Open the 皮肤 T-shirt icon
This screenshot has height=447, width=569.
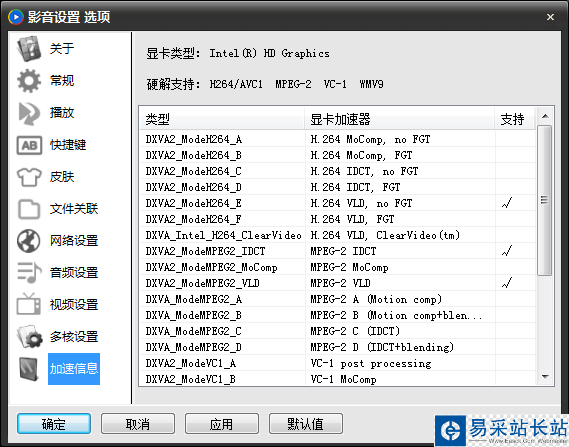pos(29,177)
